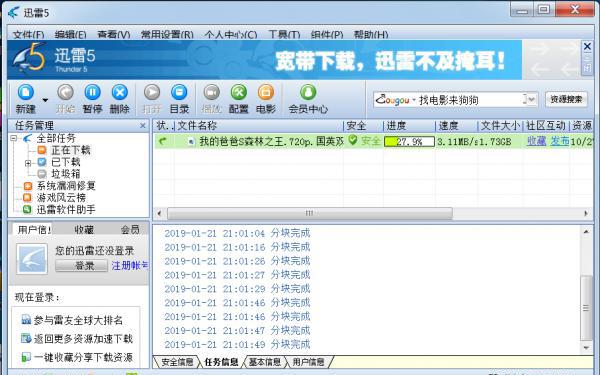The width and height of the screenshot is (600, 375).
Task: Click the 新建 (New task) toolbar icon
Action: [26, 93]
